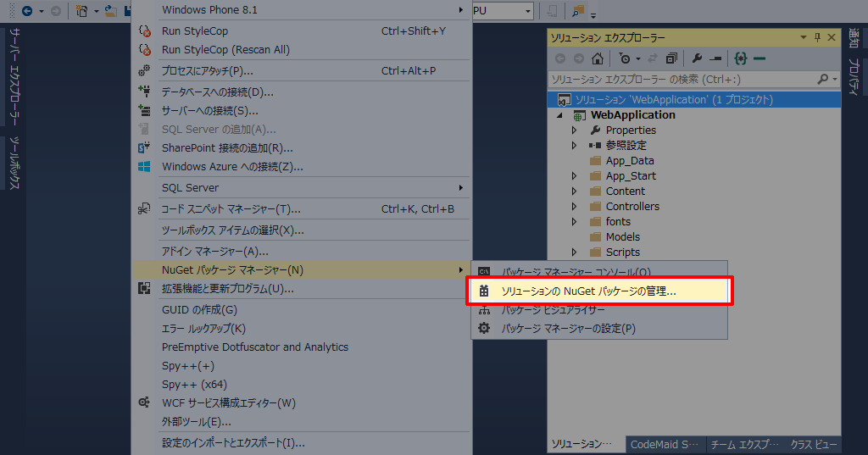Select the Models folder

coord(623,237)
